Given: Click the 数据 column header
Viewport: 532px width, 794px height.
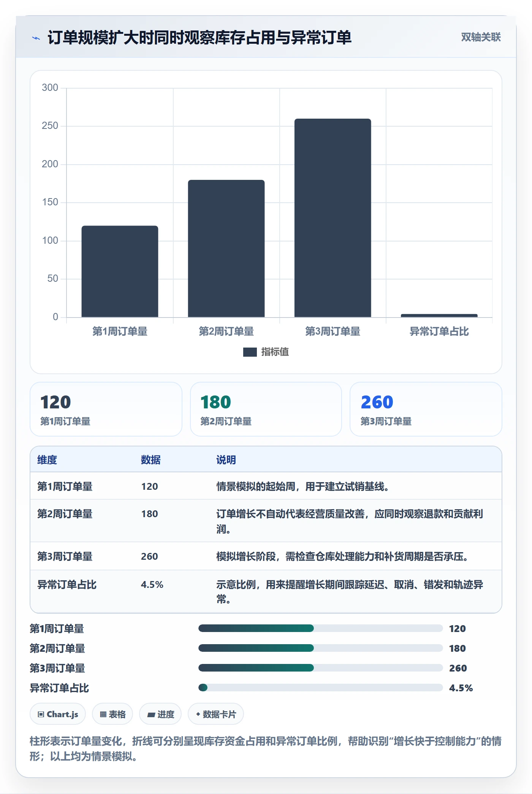Looking at the screenshot, I should click(150, 460).
